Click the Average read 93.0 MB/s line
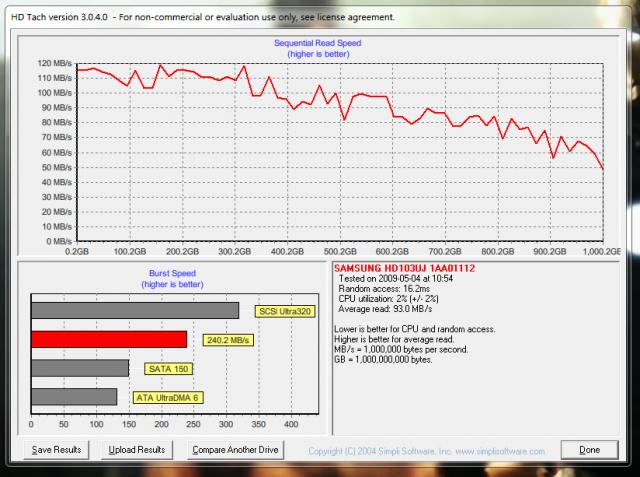640x477 pixels. click(x=384, y=309)
